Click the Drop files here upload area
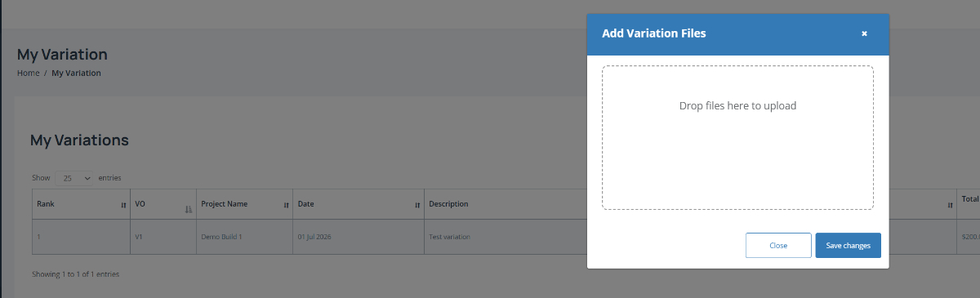 [x=737, y=138]
